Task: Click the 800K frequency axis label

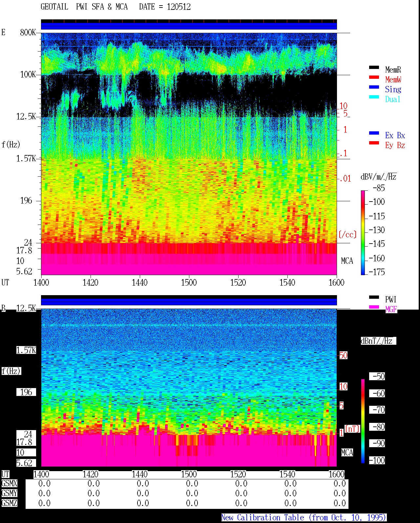Action: click(x=28, y=32)
